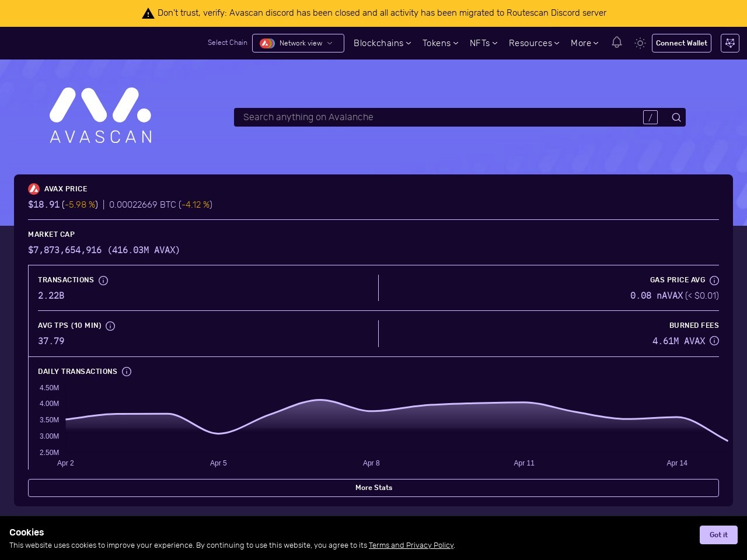This screenshot has height=560, width=747.
Task: Open the NFTs menu
Action: 483,43
